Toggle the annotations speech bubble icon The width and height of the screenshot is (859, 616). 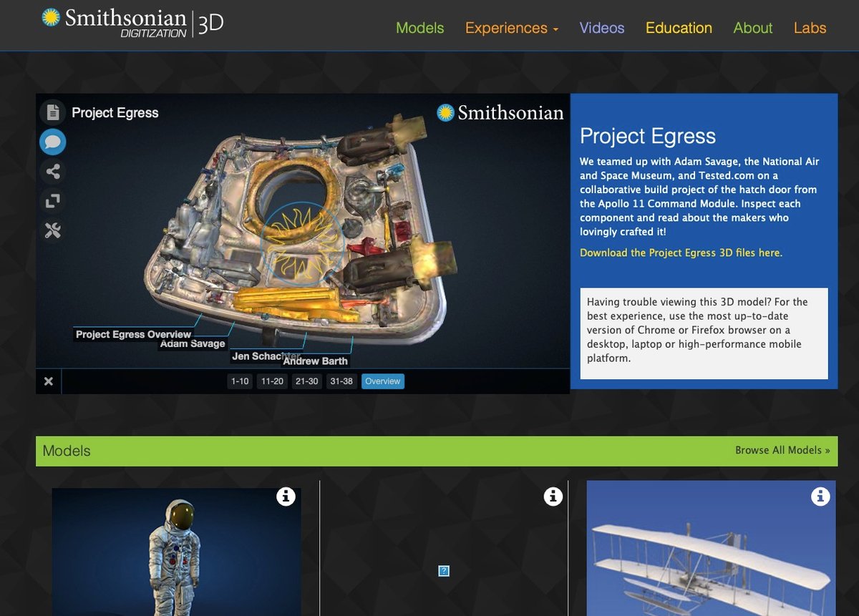point(52,142)
